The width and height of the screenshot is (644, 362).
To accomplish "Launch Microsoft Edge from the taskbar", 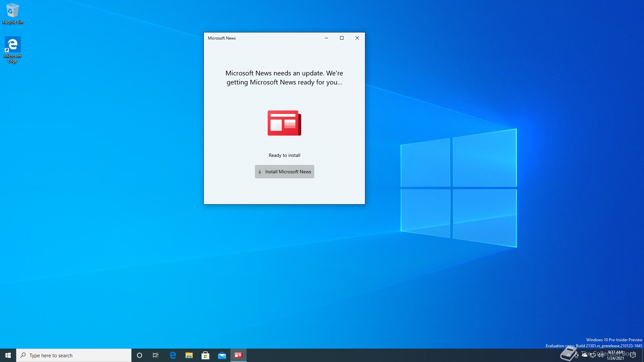I will (x=173, y=355).
